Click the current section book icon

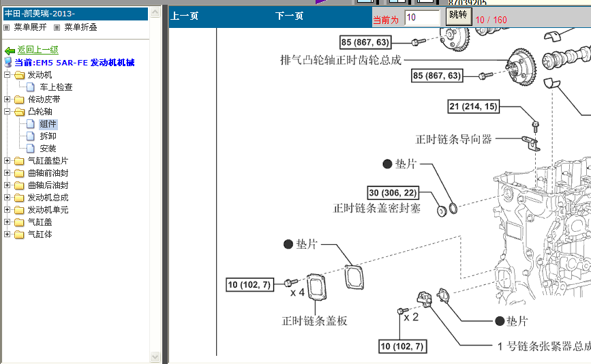point(8,62)
